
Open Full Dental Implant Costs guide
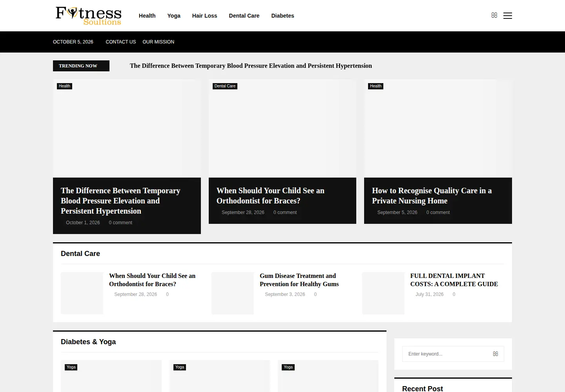point(454,280)
